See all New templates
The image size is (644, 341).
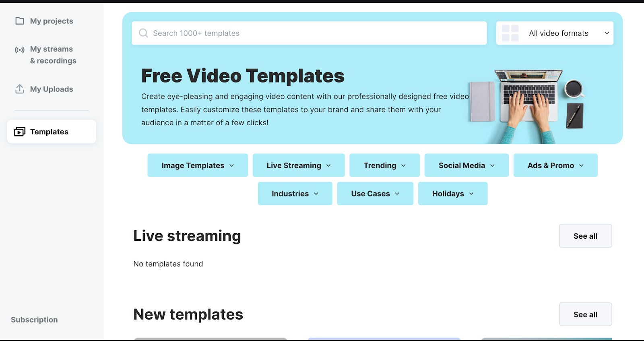click(585, 314)
